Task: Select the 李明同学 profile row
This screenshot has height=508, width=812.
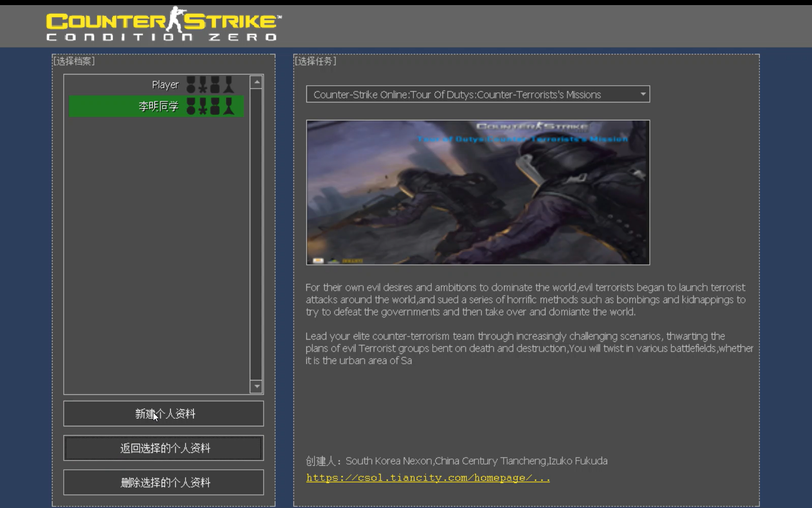Action: pos(156,106)
